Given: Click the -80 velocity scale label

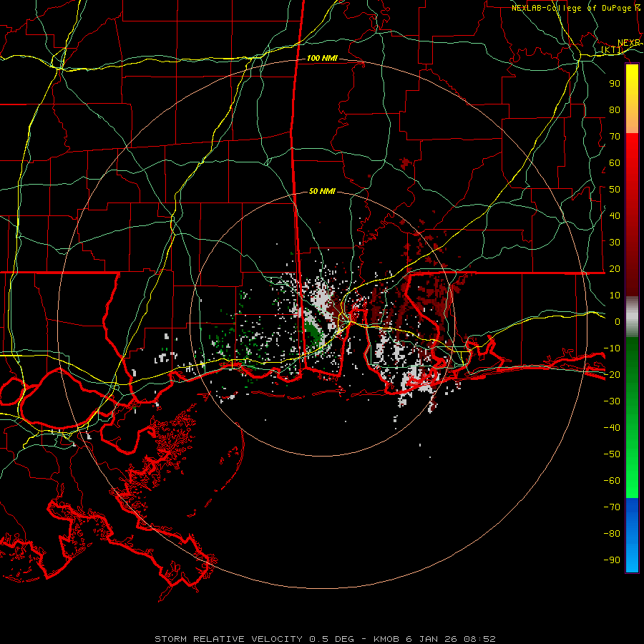Looking at the screenshot, I should tap(612, 534).
